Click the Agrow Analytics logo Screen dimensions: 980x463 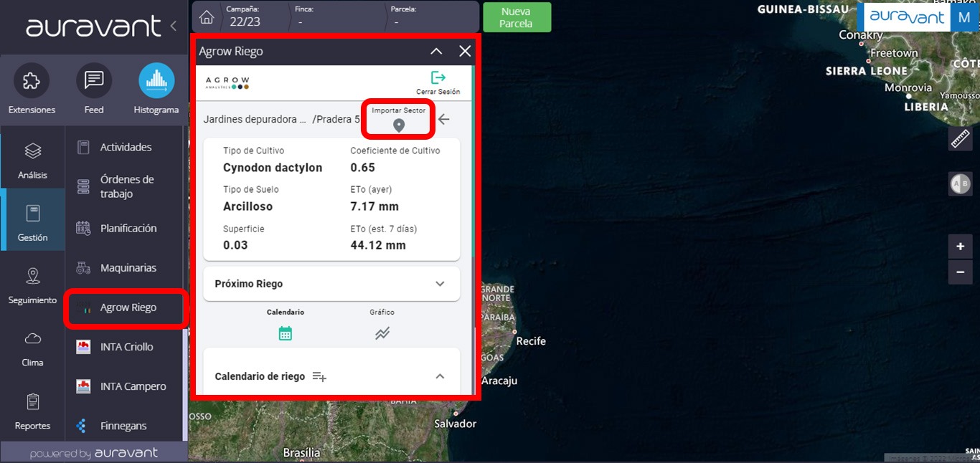pyautogui.click(x=227, y=83)
